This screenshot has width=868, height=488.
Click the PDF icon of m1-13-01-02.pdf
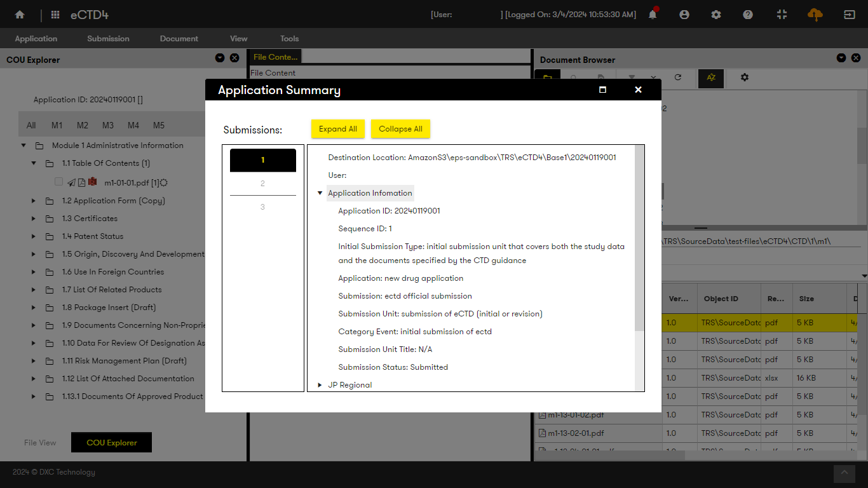543,415
